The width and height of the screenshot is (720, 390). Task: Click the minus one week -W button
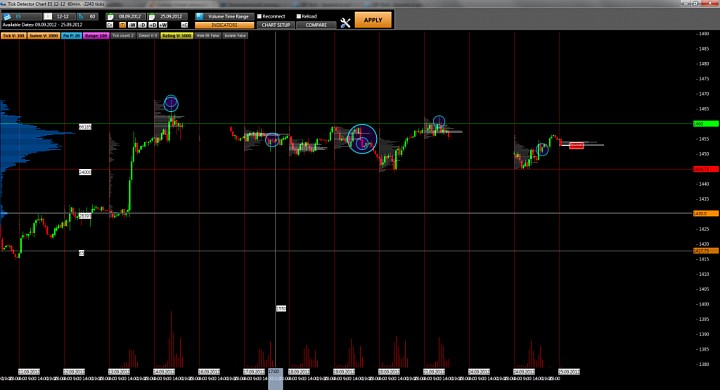tap(132, 25)
